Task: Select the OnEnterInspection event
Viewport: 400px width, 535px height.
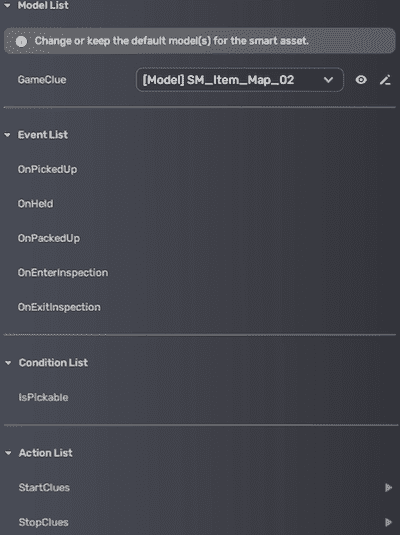Action: pyautogui.click(x=63, y=273)
